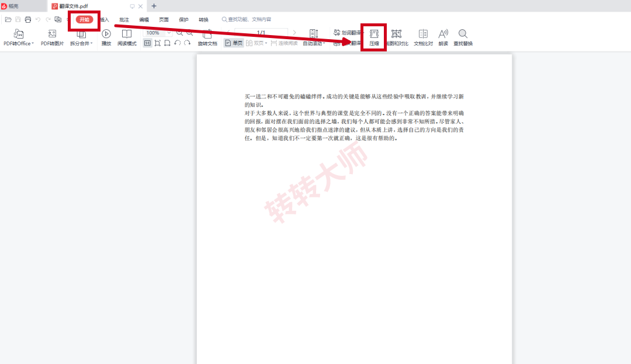Open the 查找替换 find and replace tool
631x364 pixels.
pyautogui.click(x=463, y=37)
